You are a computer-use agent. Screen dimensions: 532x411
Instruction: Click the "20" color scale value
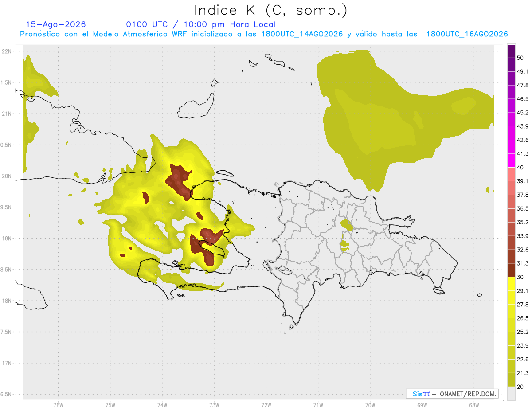(520, 387)
